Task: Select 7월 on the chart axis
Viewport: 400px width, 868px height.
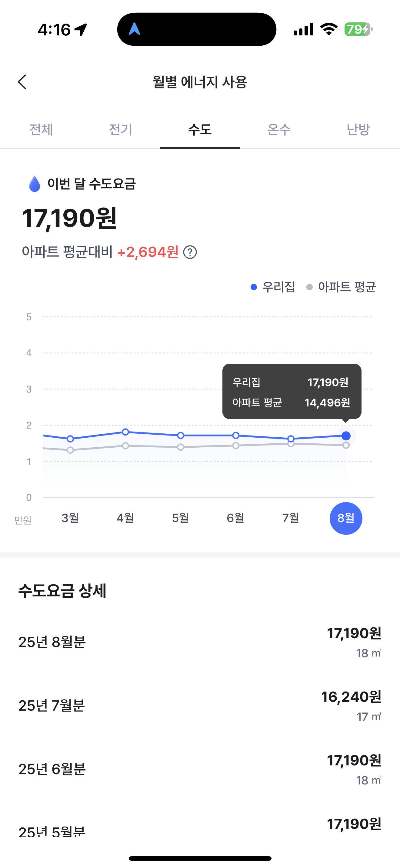Action: tap(291, 518)
